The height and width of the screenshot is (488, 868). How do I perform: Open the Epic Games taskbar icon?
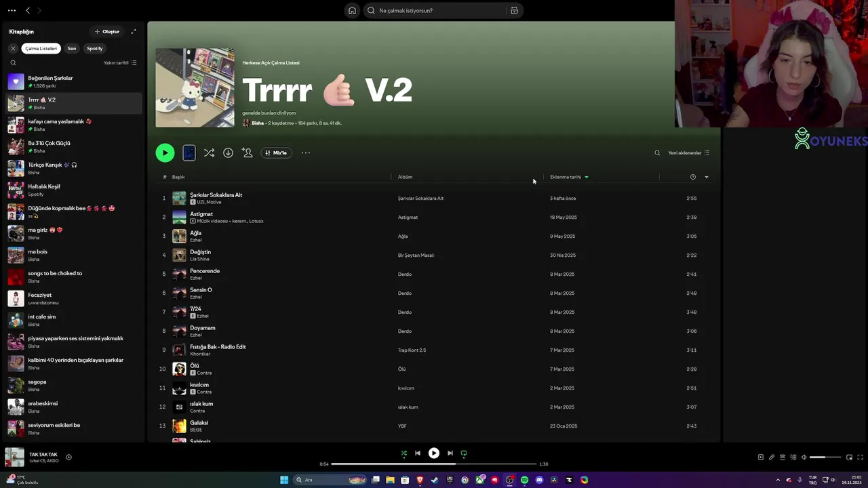click(x=450, y=480)
